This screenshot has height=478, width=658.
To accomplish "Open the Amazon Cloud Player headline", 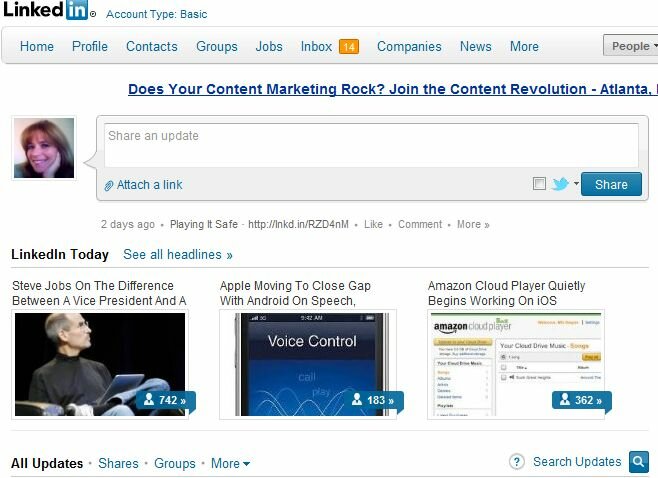I will point(507,293).
